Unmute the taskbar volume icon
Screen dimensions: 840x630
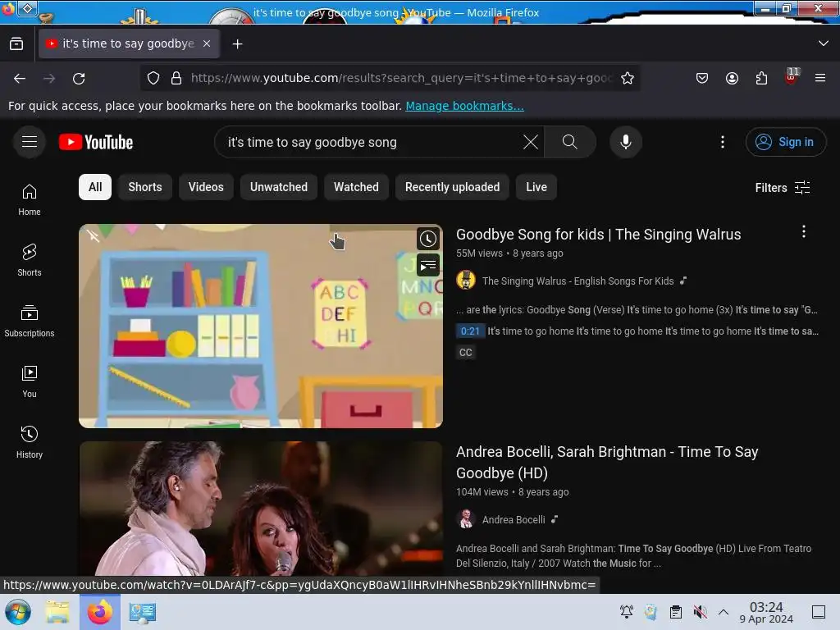(700, 612)
